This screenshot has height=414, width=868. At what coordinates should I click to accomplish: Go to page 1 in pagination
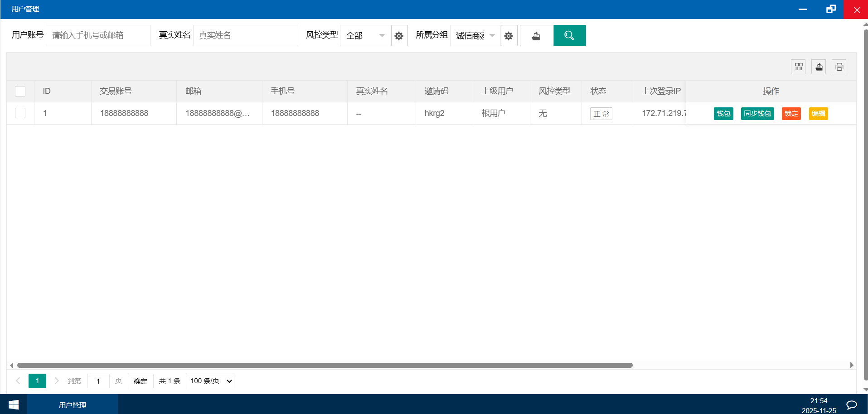click(37, 381)
